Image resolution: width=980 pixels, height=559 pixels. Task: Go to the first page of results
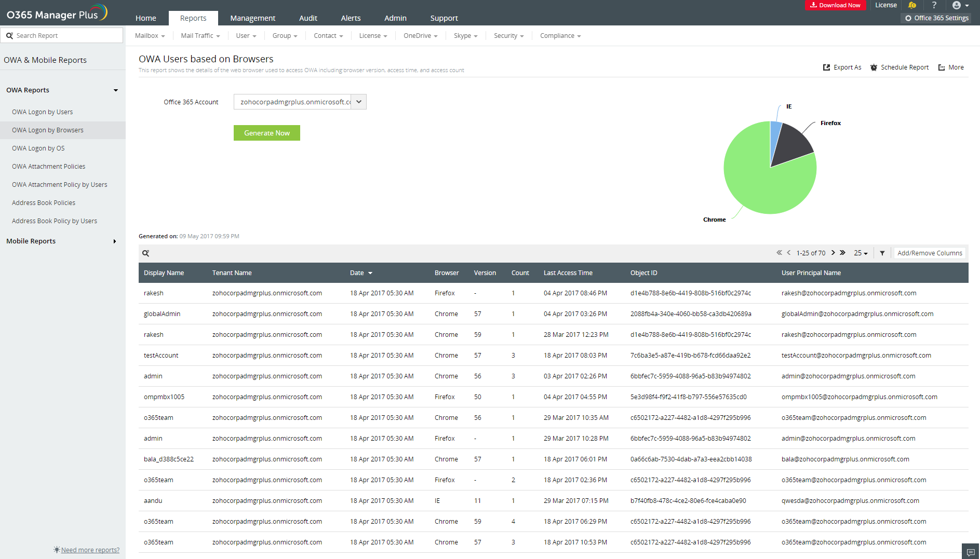(779, 253)
